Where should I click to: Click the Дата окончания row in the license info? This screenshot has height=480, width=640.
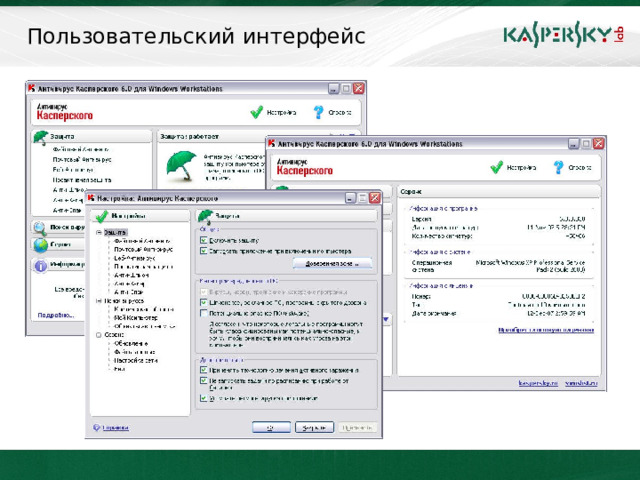coord(498,313)
